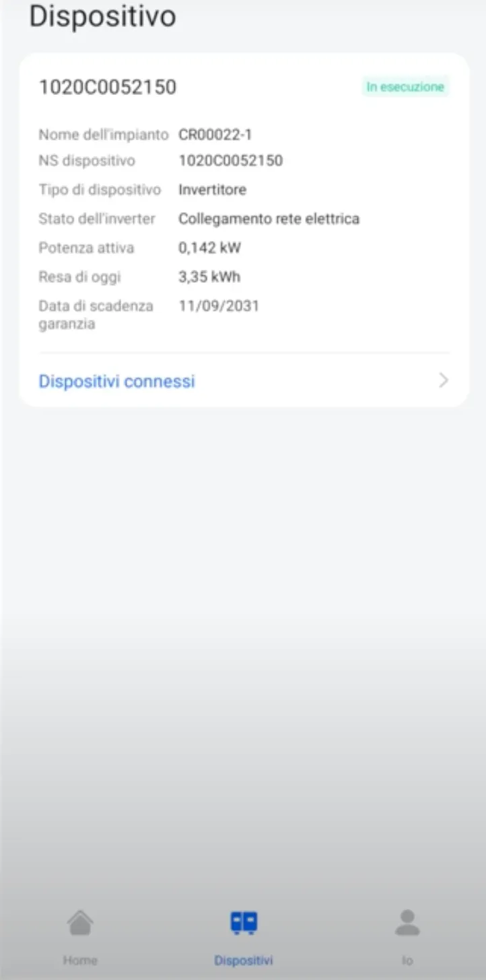
Task: Click plant name value CR00022-1
Action: point(215,135)
